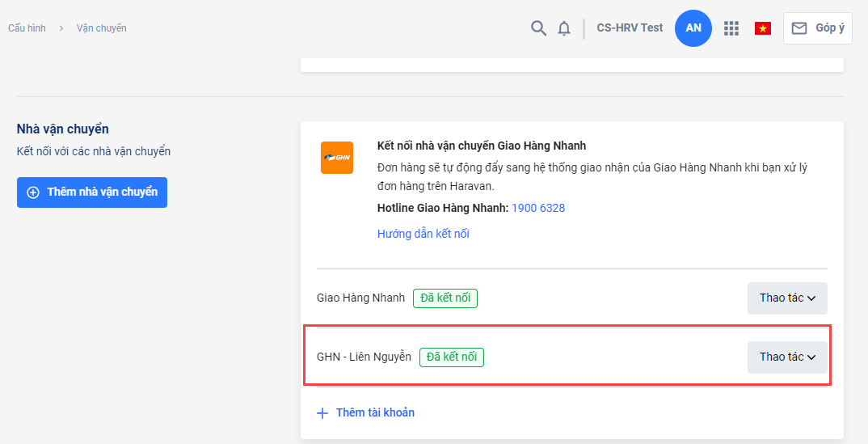
Task: Click the Vietnam flag language icon
Action: click(762, 28)
